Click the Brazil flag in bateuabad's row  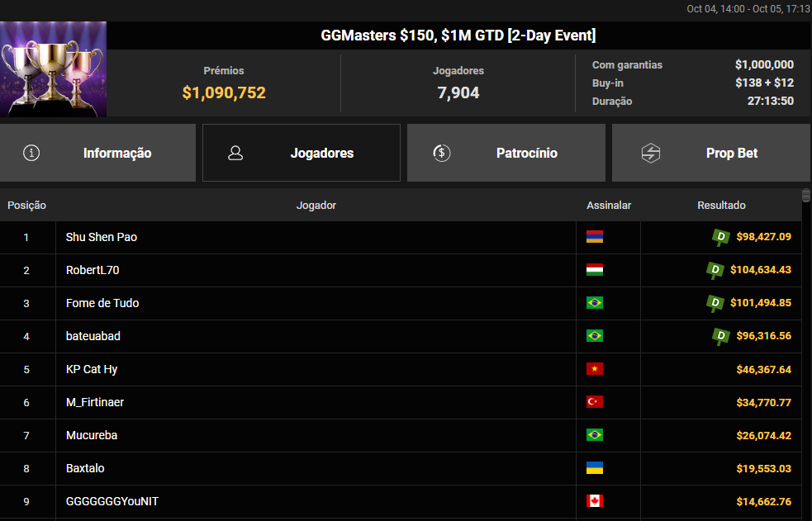pos(595,336)
